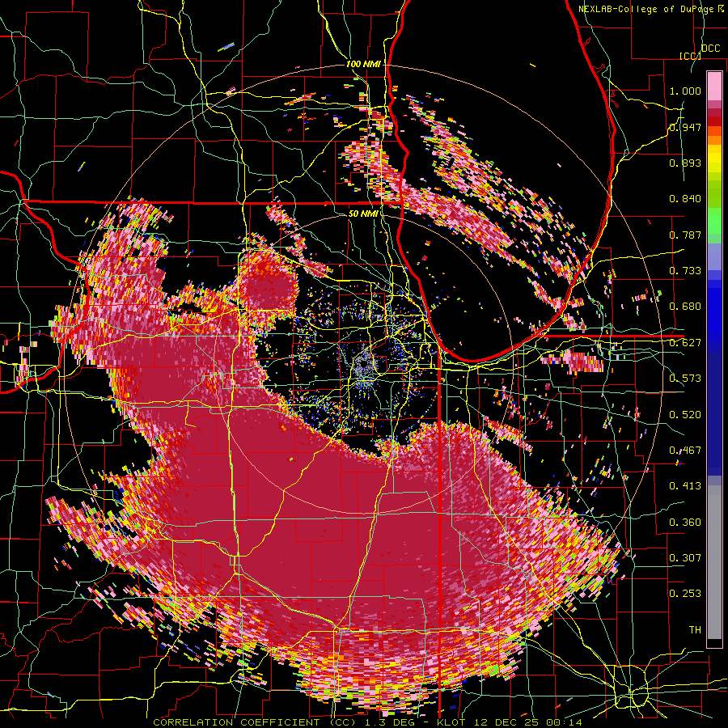
Task: Select the 0.467 legend value
Action: (x=685, y=451)
